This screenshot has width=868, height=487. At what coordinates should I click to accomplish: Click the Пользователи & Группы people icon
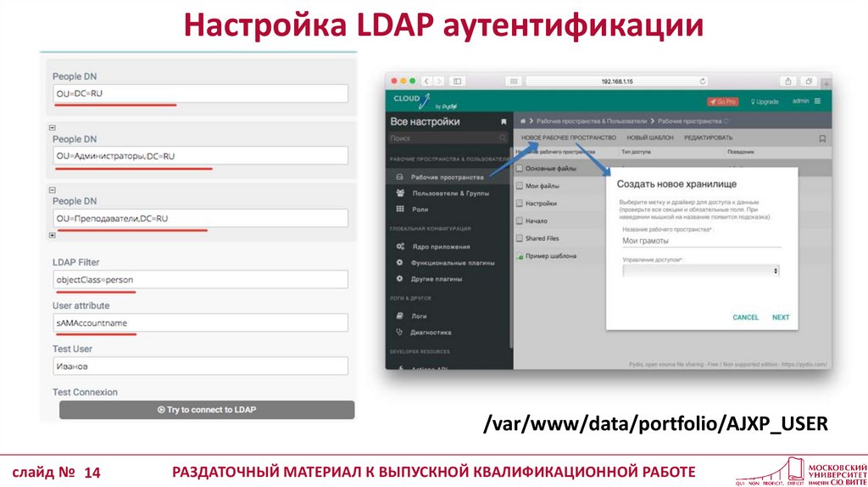399,193
